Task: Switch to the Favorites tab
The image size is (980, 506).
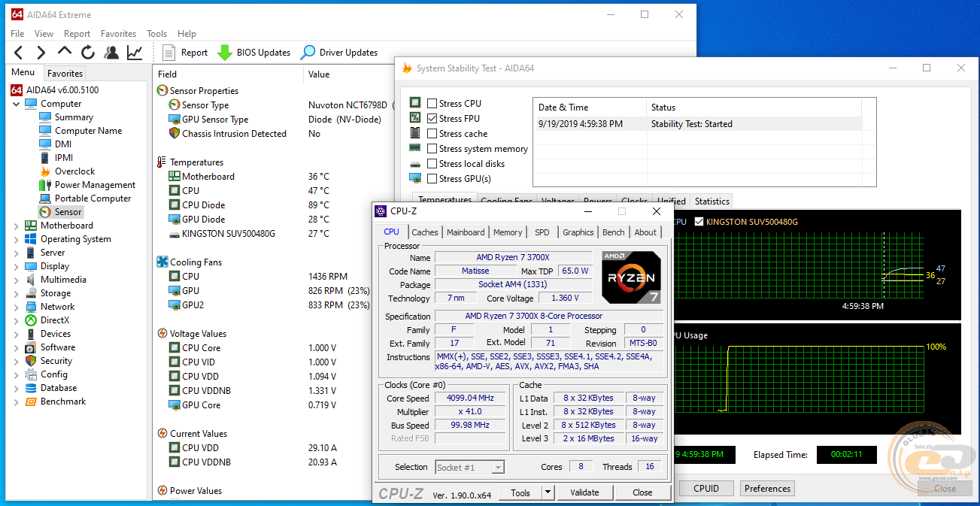Action: pos(65,74)
